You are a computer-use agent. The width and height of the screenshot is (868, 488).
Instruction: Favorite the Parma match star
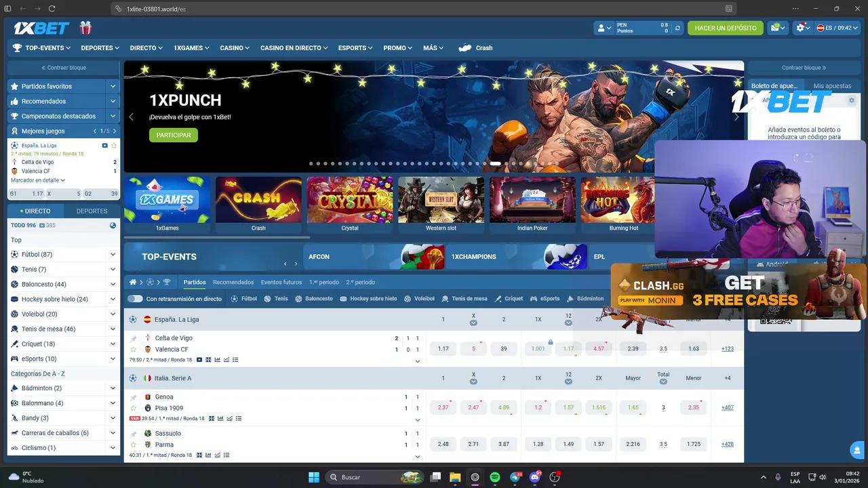pos(134,445)
